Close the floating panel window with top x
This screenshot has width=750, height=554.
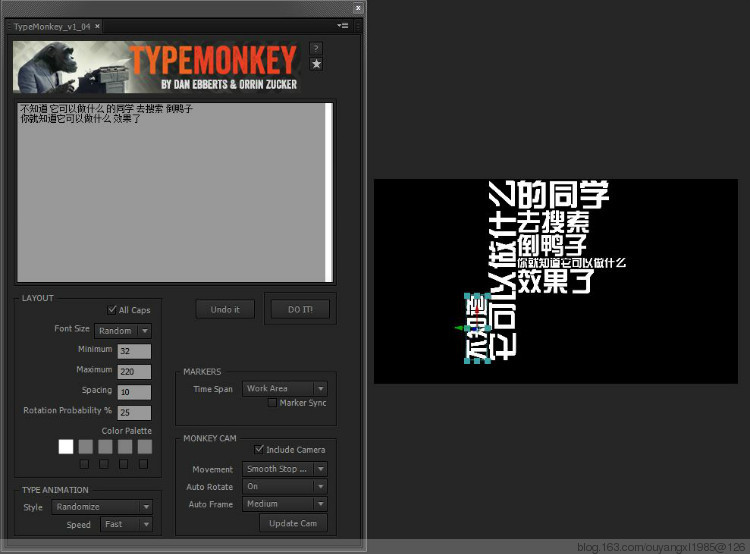(x=358, y=7)
